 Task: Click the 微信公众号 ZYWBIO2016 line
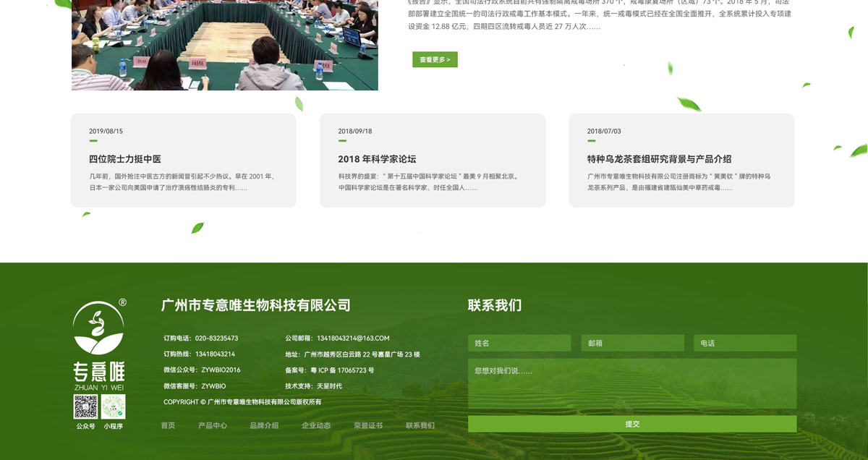click(203, 370)
